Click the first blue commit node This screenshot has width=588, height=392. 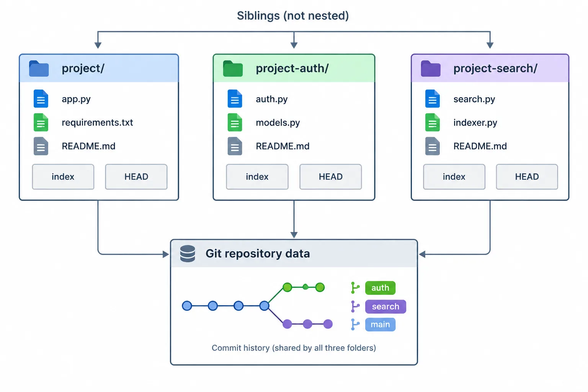click(x=187, y=306)
